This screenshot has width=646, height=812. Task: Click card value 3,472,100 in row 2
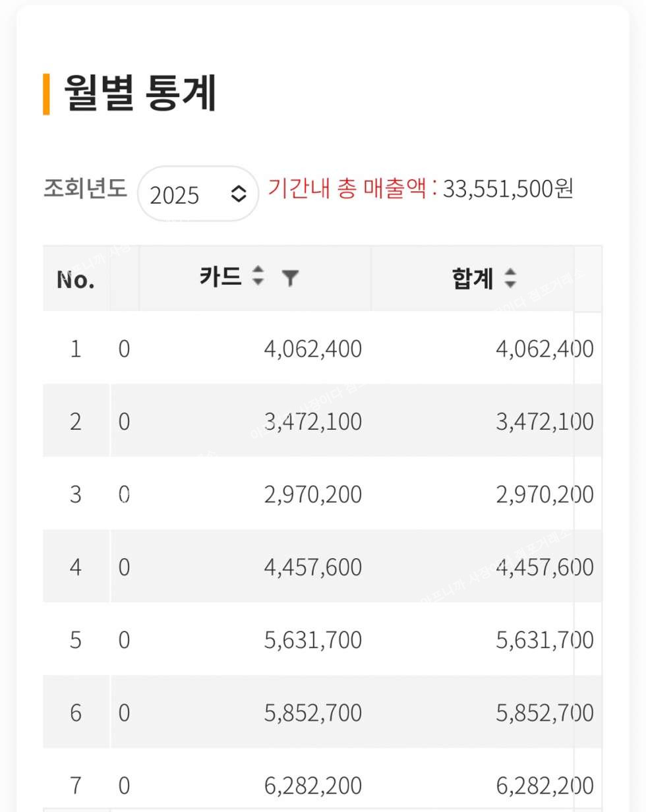click(312, 421)
